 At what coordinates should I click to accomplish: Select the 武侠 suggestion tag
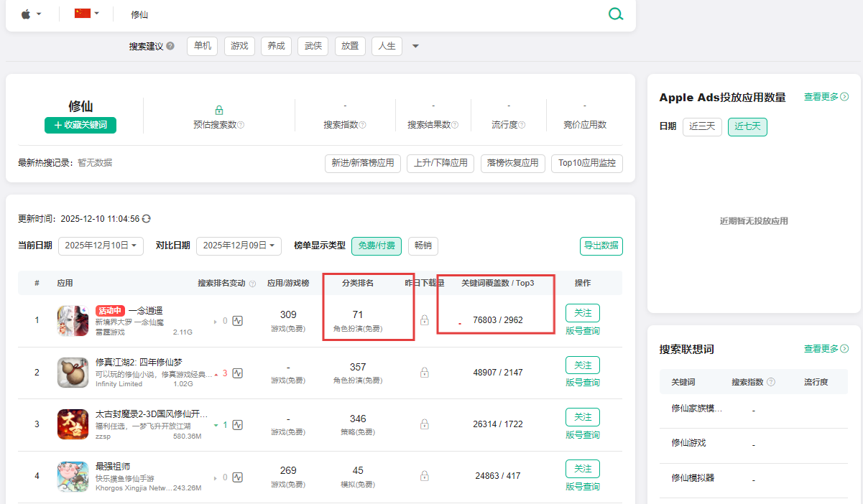click(313, 45)
